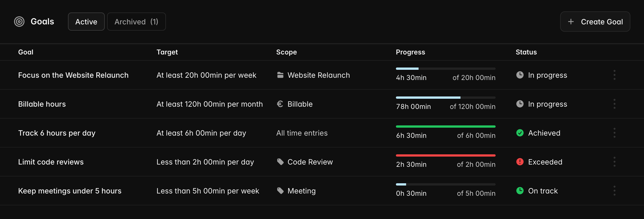Viewport: 644px width, 219px height.
Task: Click the folder icon beside Website Relaunch
Action: [x=280, y=75]
